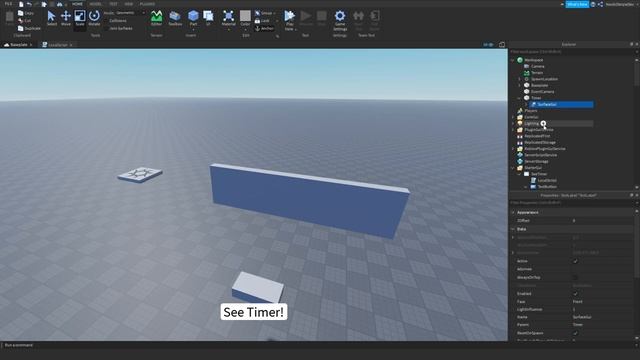The width and height of the screenshot is (640, 360).
Task: Activate the Move tool
Action: [x=66, y=18]
